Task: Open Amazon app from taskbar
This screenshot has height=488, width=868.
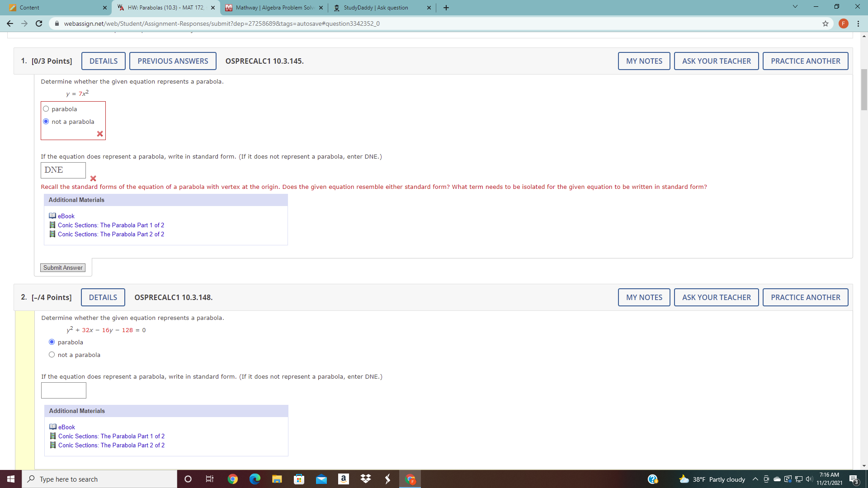Action: point(343,479)
